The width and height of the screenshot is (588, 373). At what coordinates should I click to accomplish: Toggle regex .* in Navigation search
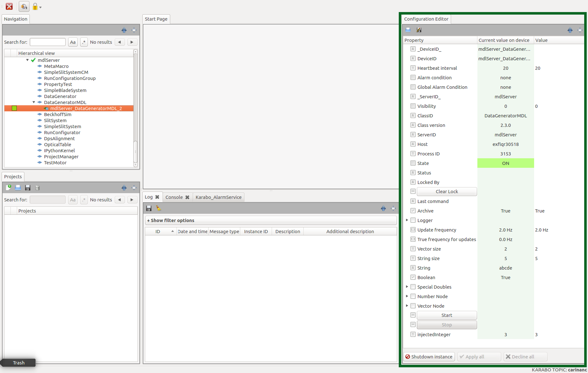click(x=84, y=42)
